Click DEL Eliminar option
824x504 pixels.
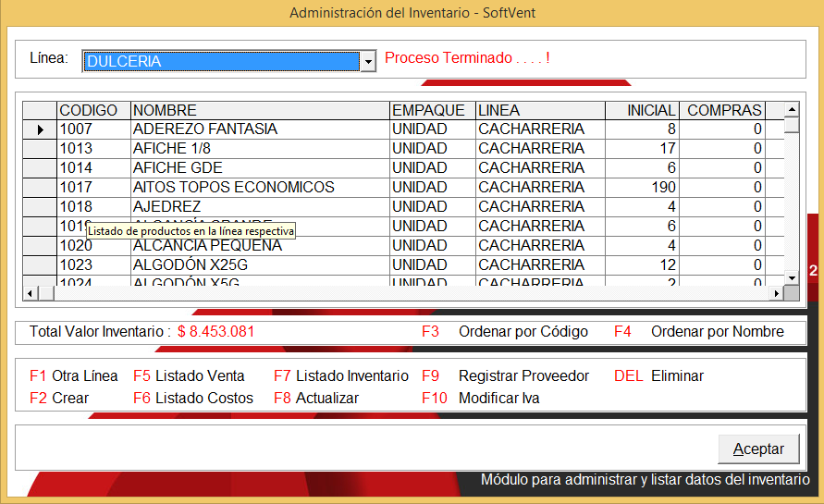click(658, 376)
